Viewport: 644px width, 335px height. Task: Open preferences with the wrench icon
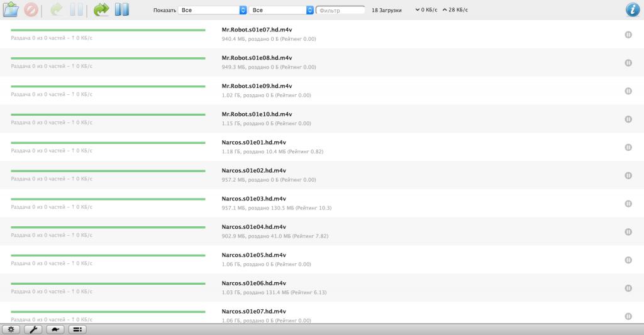[x=33, y=329]
